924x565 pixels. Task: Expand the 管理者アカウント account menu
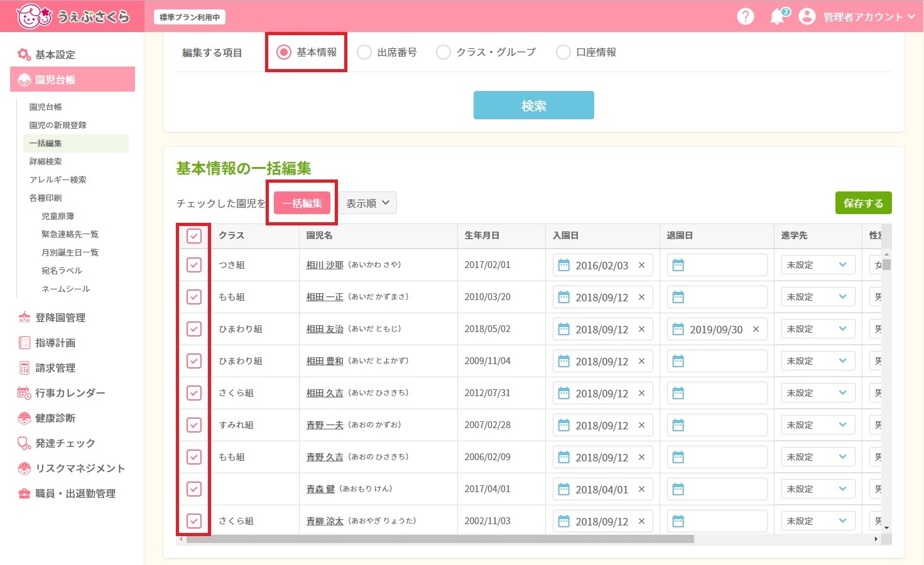coord(869,17)
